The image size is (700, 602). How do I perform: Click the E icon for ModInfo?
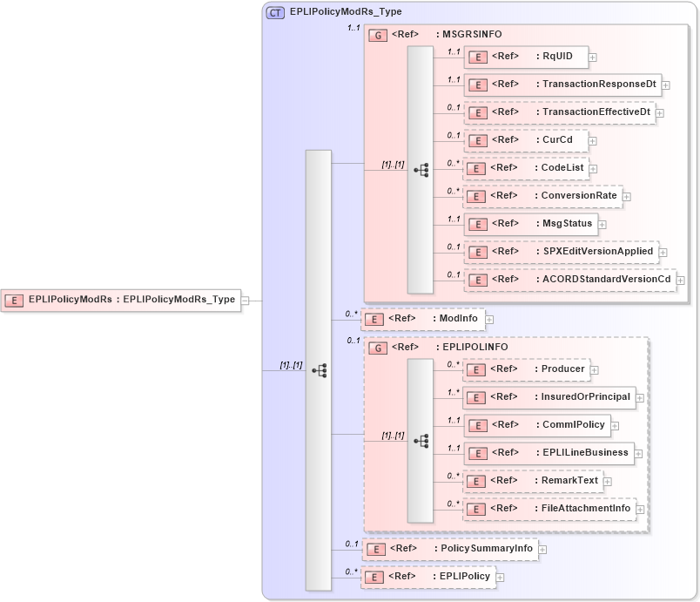point(374,319)
